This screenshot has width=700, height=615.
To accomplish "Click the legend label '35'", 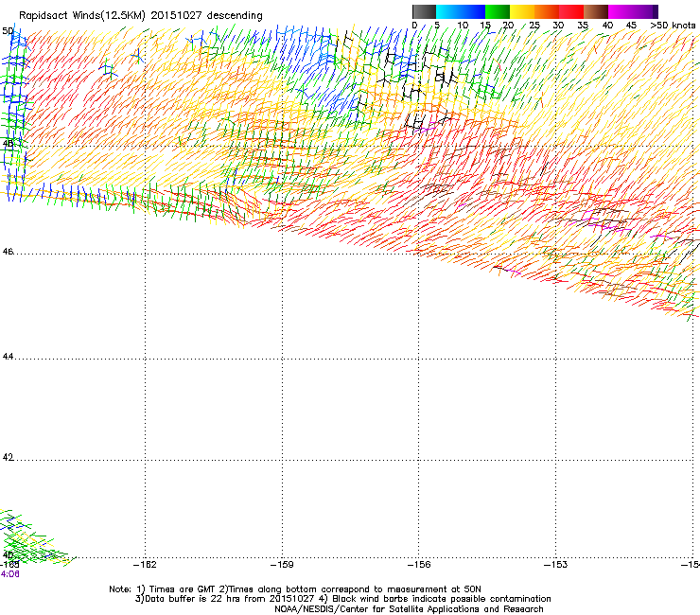I will [583, 25].
